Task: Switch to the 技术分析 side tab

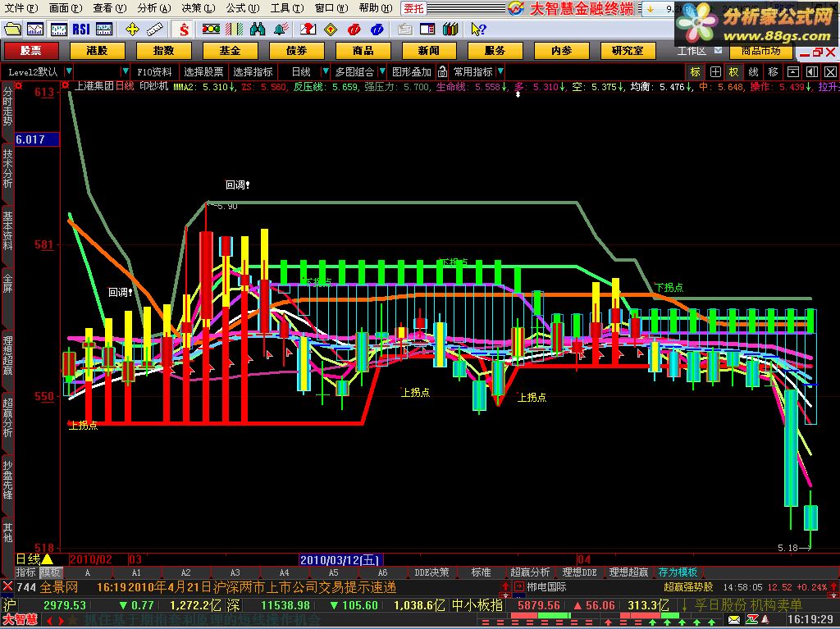Action: click(7, 168)
